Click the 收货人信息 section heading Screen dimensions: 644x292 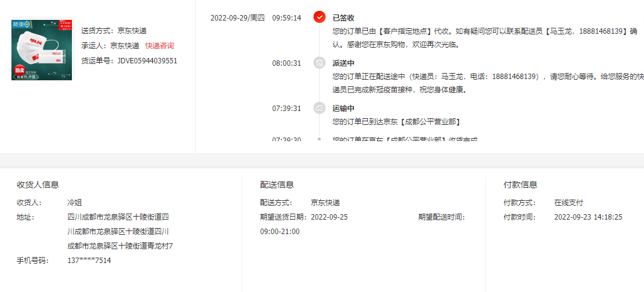pos(38,185)
